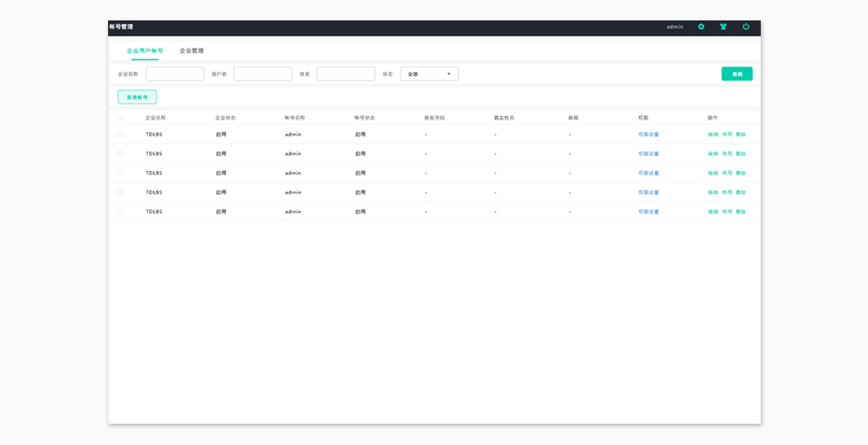Viewport: 868px width, 445px height.
Task: Select the last row's checkbox
Action: click(120, 211)
